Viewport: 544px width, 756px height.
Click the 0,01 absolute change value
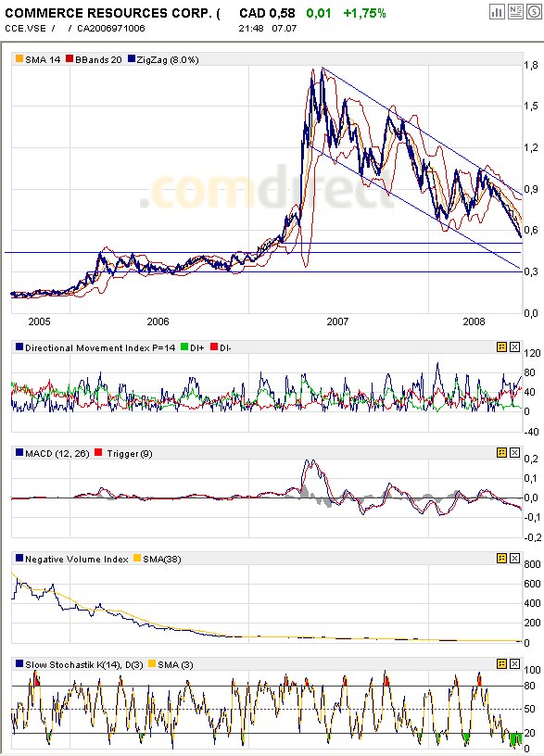pyautogui.click(x=319, y=13)
